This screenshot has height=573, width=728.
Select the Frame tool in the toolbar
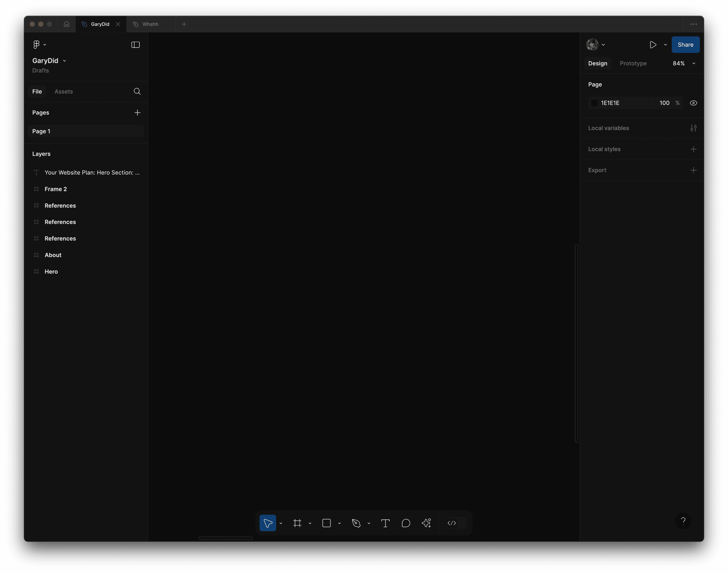pos(297,523)
